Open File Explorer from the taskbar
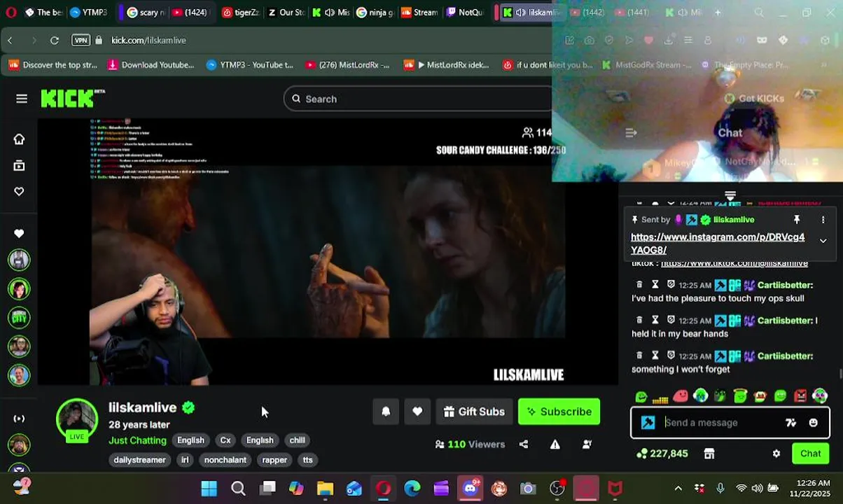 326,489
